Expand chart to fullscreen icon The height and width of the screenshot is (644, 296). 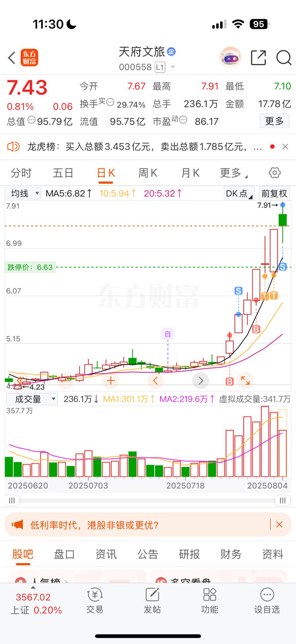pyautogui.click(x=245, y=381)
